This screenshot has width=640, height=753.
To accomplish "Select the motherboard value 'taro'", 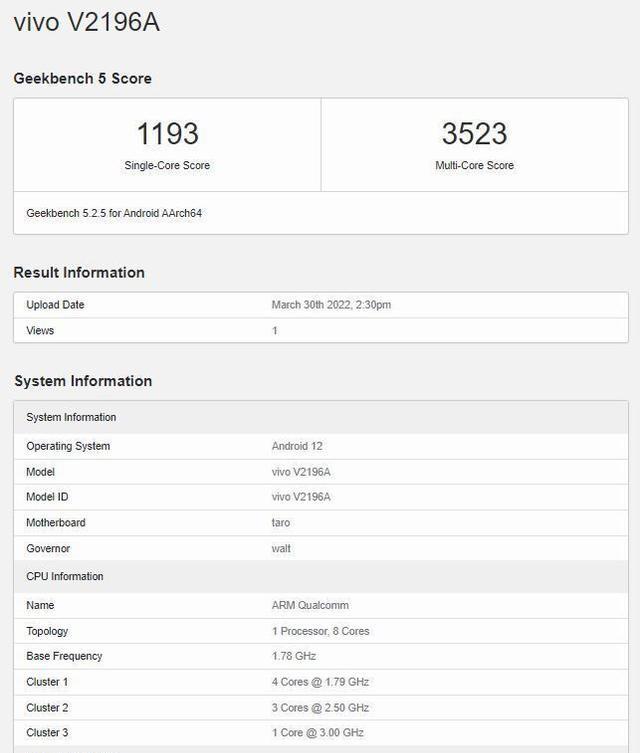I will point(281,523).
